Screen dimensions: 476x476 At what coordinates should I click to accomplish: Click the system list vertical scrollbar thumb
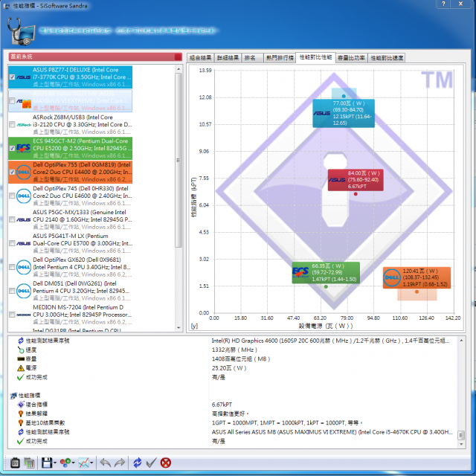click(178, 161)
